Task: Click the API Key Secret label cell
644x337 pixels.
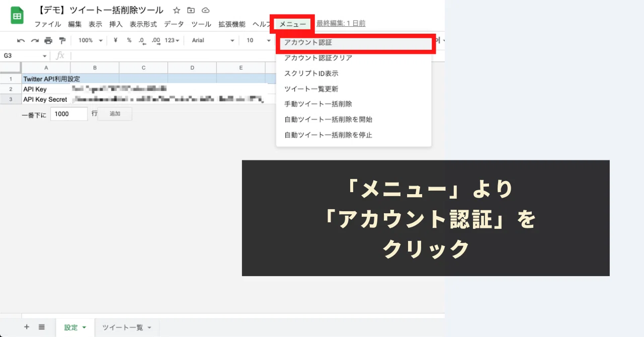Action: (x=46, y=100)
